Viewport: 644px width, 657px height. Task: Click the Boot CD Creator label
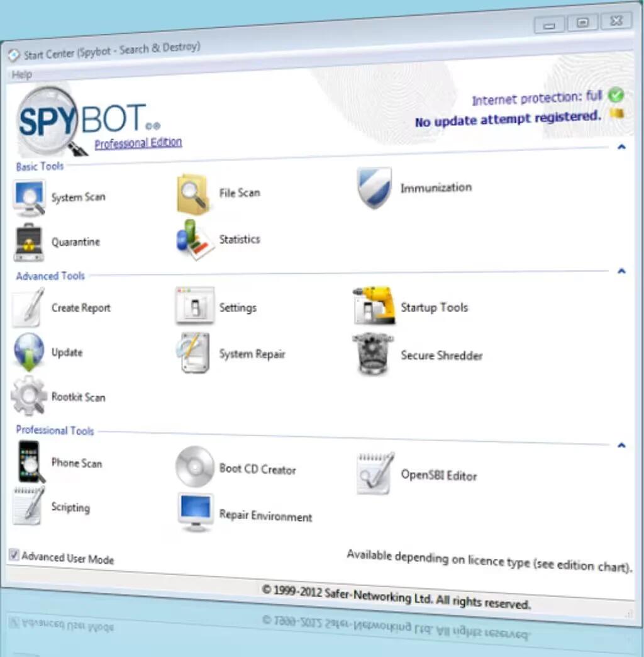pos(257,469)
